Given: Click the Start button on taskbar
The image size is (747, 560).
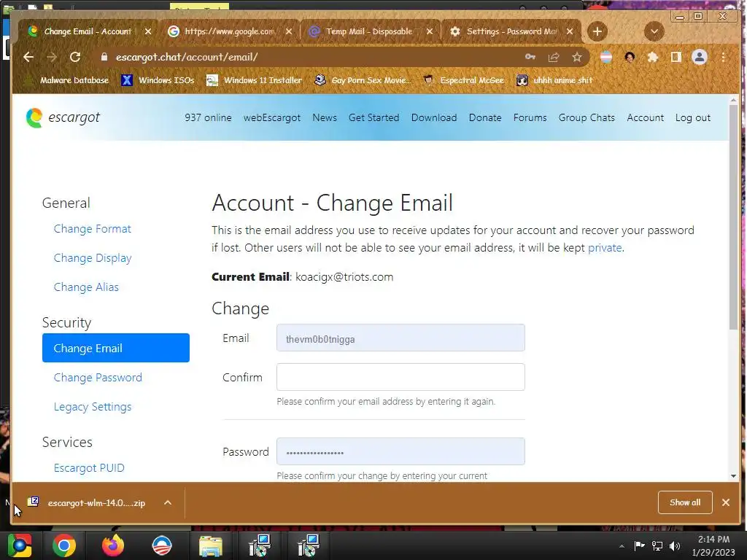Looking at the screenshot, I should [20, 545].
